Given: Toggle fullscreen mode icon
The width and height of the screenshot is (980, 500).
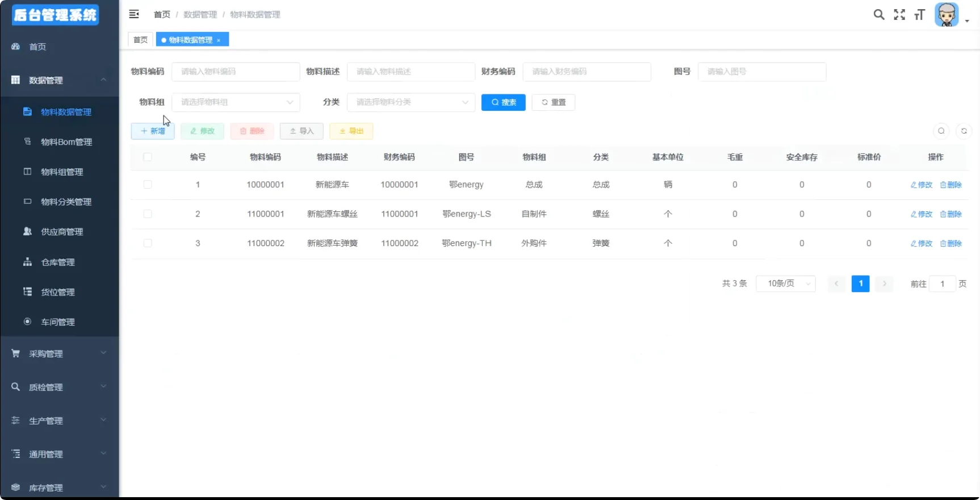Looking at the screenshot, I should pyautogui.click(x=899, y=15).
